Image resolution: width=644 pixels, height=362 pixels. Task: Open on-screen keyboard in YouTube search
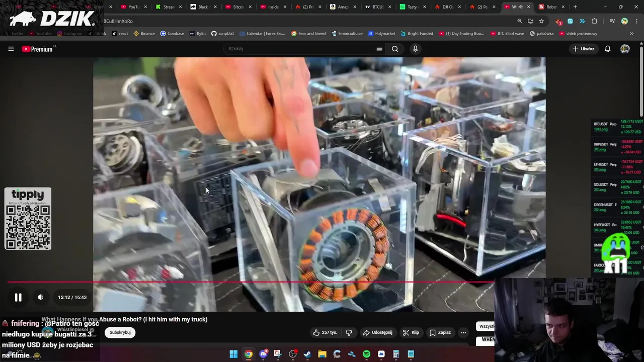pos(379,49)
